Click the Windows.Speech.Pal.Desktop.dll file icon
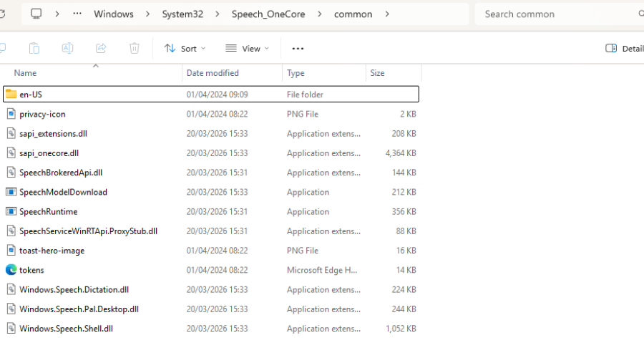 click(x=11, y=309)
